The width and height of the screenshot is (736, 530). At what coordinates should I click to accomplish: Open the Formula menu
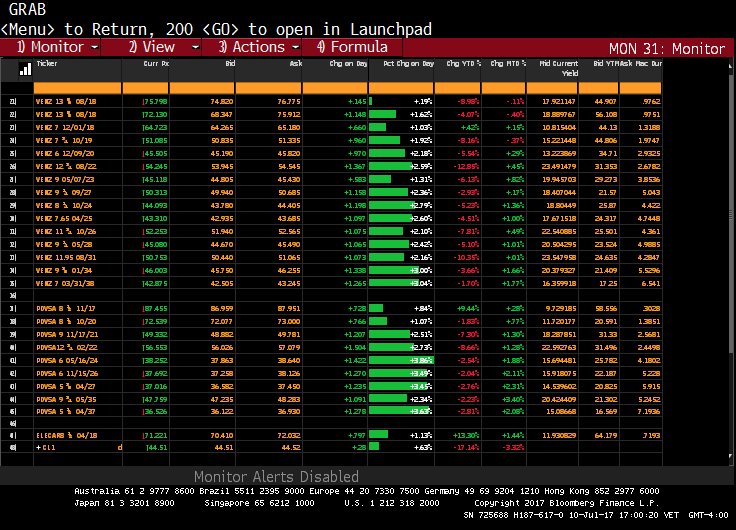point(352,47)
